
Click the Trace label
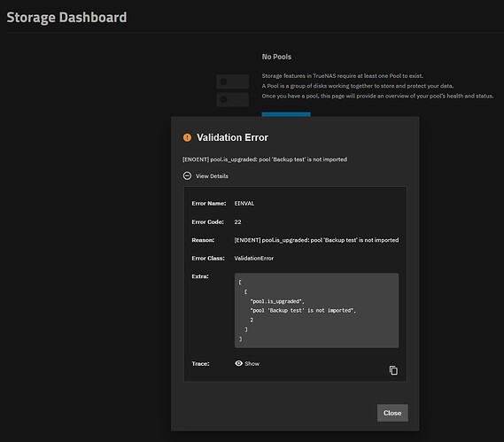pyautogui.click(x=200, y=363)
